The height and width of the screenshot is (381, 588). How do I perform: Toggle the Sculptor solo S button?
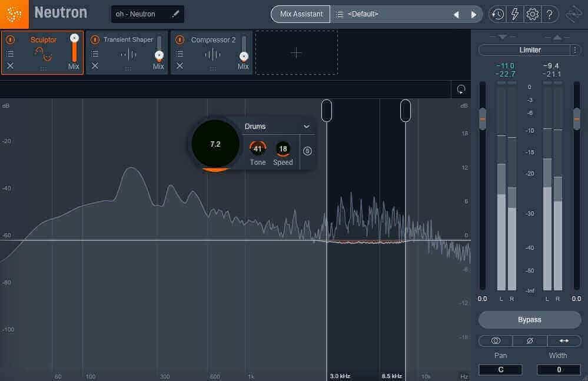click(x=307, y=151)
